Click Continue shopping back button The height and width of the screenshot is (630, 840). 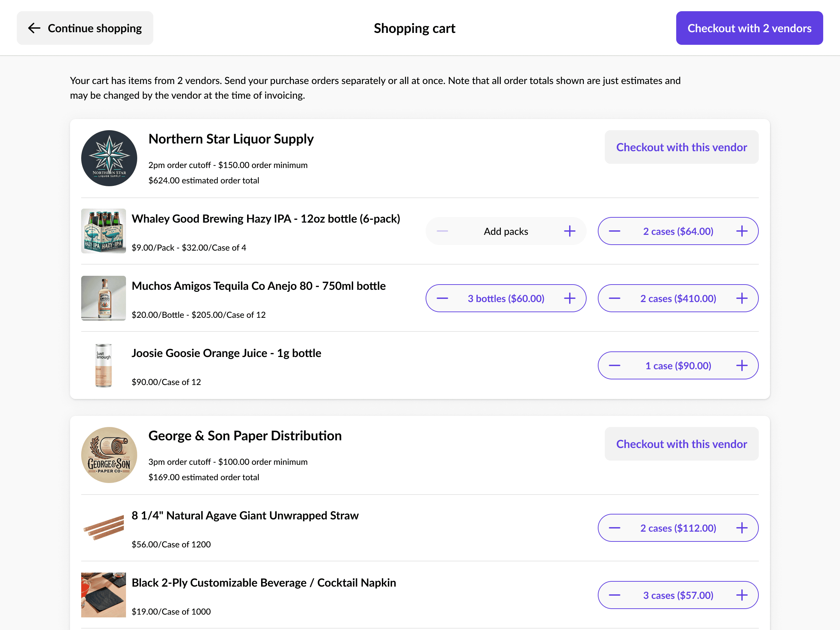coord(85,28)
